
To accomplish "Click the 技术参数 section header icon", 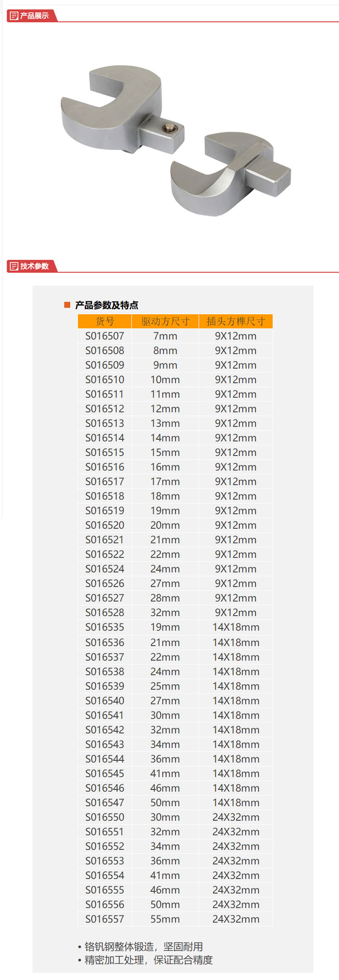I will pyautogui.click(x=14, y=266).
